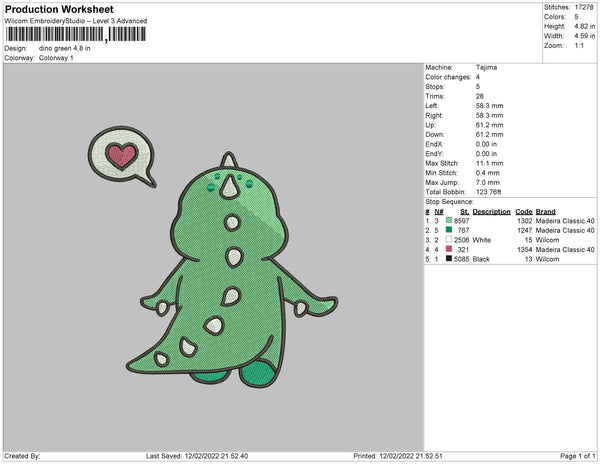Image resolution: width=600 pixels, height=464 pixels.
Task: Click the white color swatch in stop sequence
Action: tap(449, 239)
